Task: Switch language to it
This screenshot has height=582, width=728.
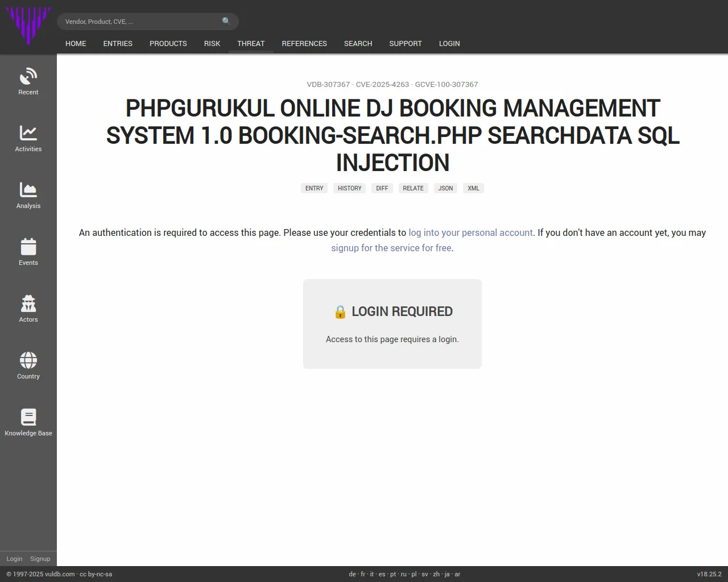Action: (x=372, y=574)
